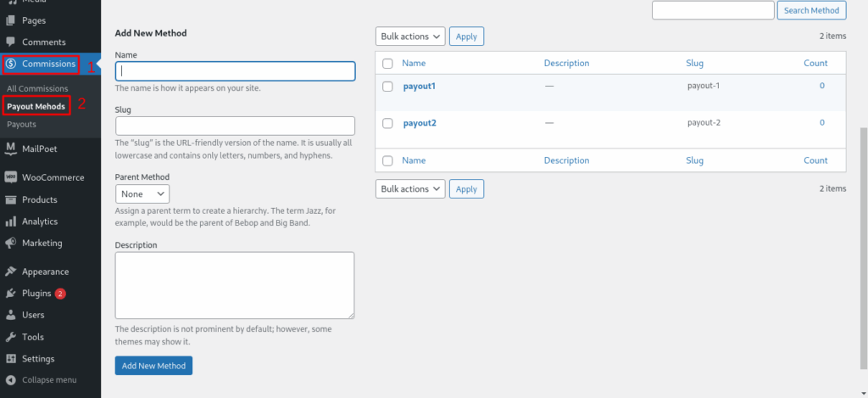This screenshot has height=398, width=868.
Task: Click into the Slug text field
Action: click(x=235, y=126)
